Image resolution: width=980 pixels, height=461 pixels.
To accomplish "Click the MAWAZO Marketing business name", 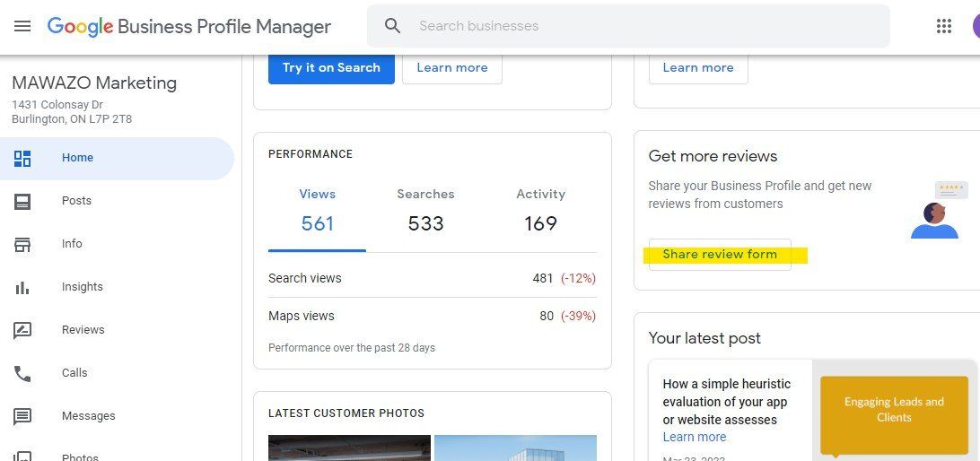I will click(x=94, y=83).
